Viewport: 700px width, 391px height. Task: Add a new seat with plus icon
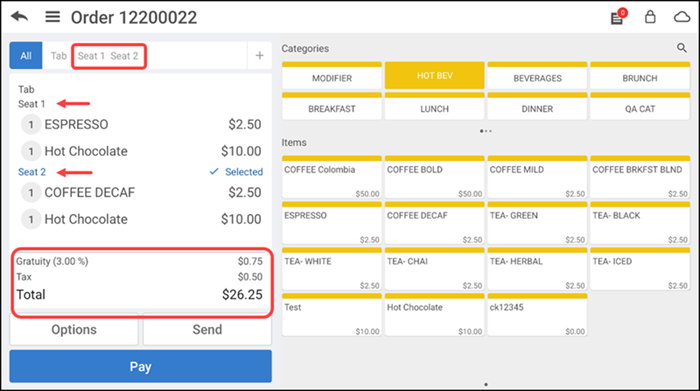[259, 55]
